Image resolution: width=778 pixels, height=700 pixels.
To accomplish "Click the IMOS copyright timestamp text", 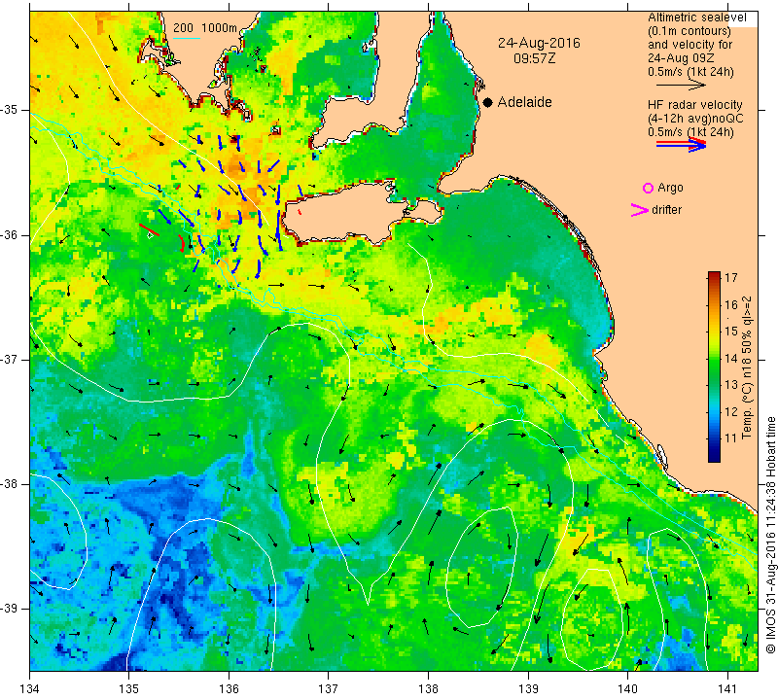I will (770, 535).
